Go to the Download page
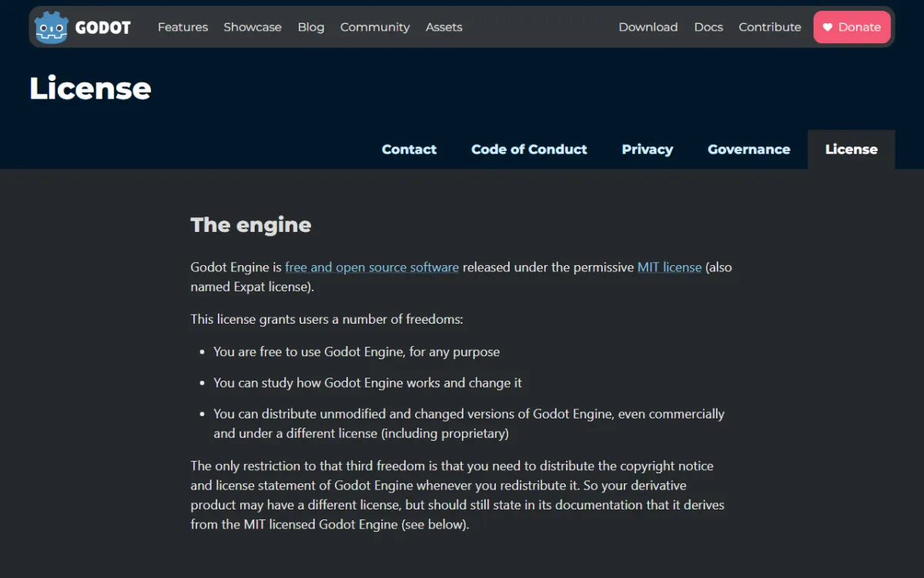This screenshot has height=578, width=924. pos(648,27)
